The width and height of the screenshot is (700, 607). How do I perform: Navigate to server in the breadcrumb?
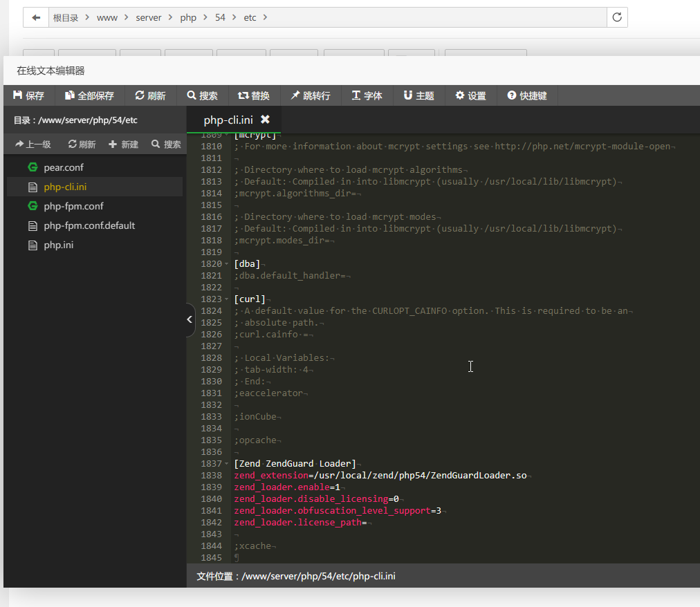coord(149,18)
